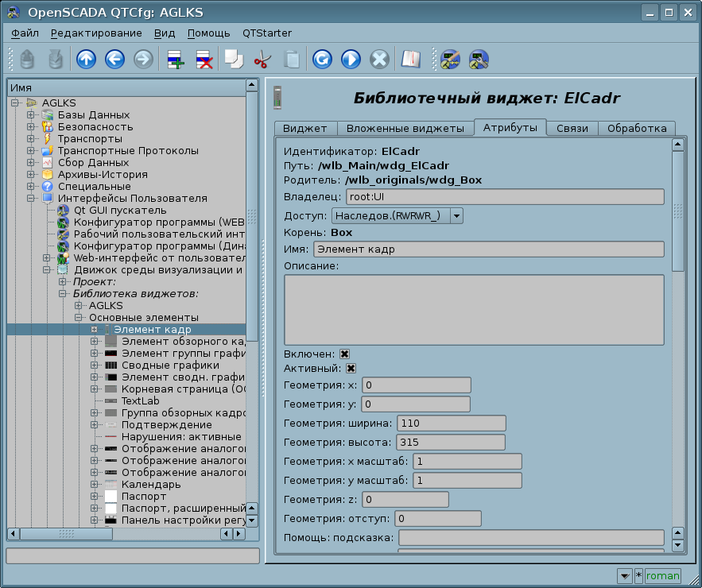702x588 pixels.
Task: Collapse the Интерфейсы Пользователя tree node
Action: 31,198
